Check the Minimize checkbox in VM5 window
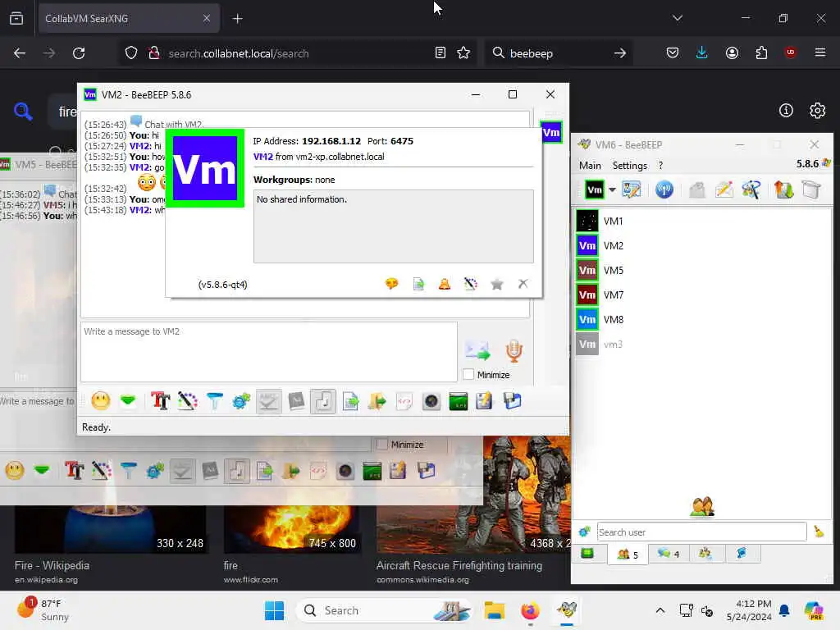The image size is (840, 630). (382, 444)
